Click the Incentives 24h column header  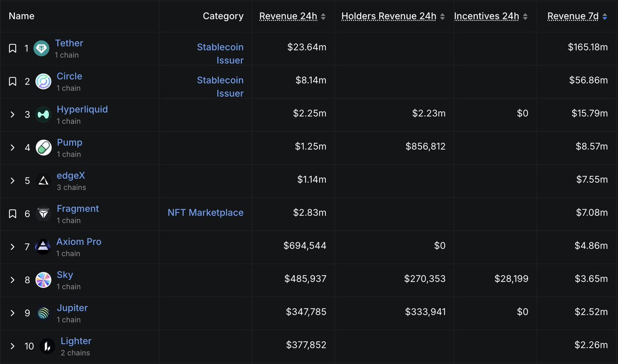pos(487,16)
